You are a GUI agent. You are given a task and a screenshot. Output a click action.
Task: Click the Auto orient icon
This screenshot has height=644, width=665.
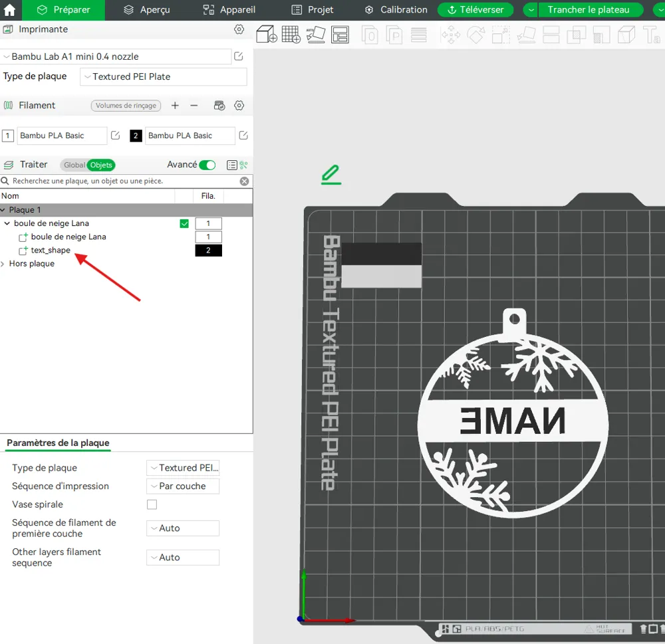tap(315, 35)
